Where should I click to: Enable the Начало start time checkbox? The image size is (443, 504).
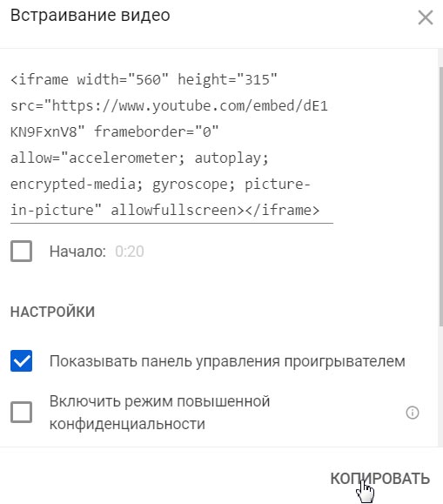point(21,251)
